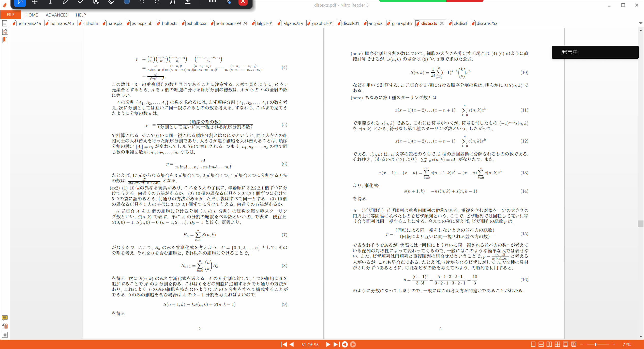Open more options three-dots menu
The height and width of the screenshot is (349, 644).
pos(212,2)
